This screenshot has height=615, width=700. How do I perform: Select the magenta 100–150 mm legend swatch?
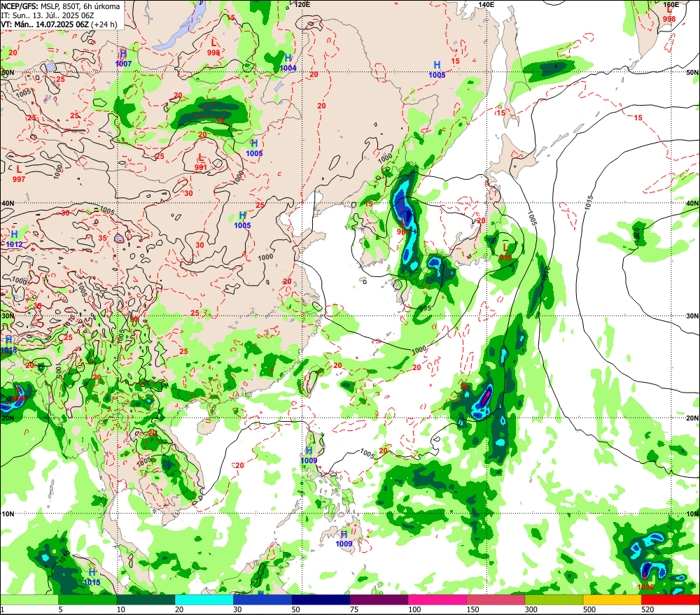coord(437,600)
